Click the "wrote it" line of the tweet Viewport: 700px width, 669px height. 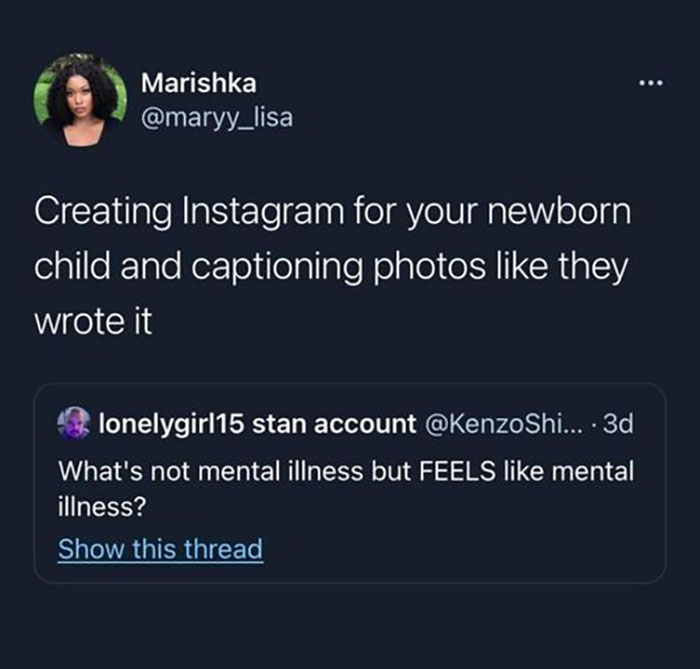coord(93,321)
